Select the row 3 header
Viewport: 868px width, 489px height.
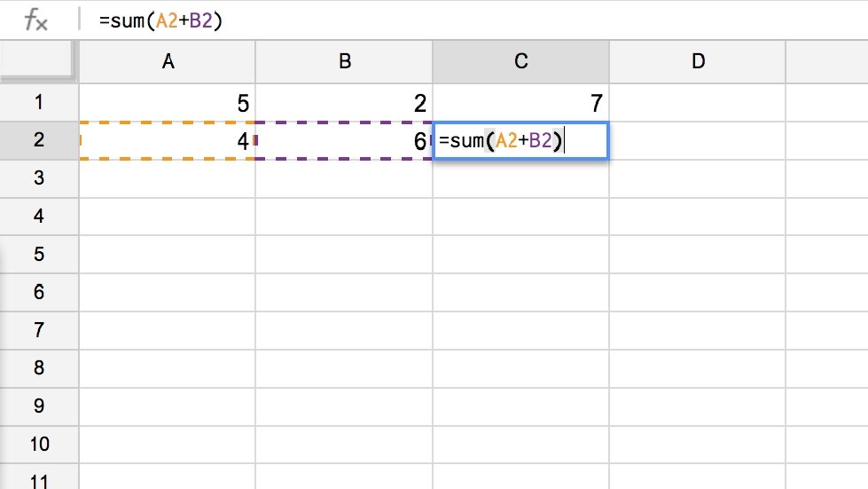[38, 178]
